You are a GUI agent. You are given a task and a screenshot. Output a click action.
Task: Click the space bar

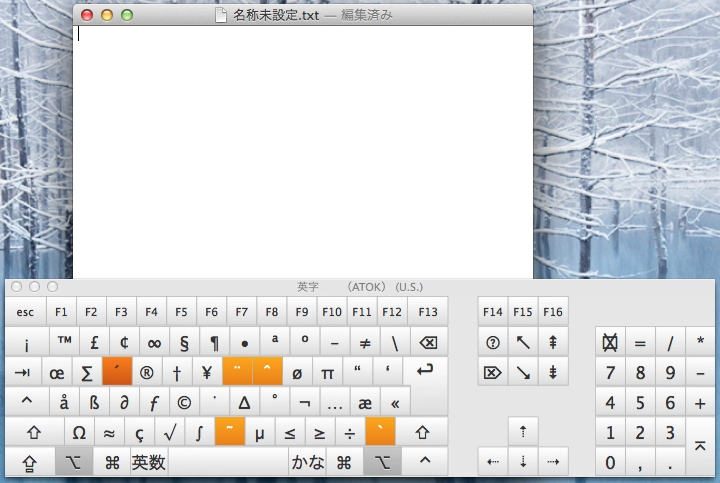coord(228,462)
